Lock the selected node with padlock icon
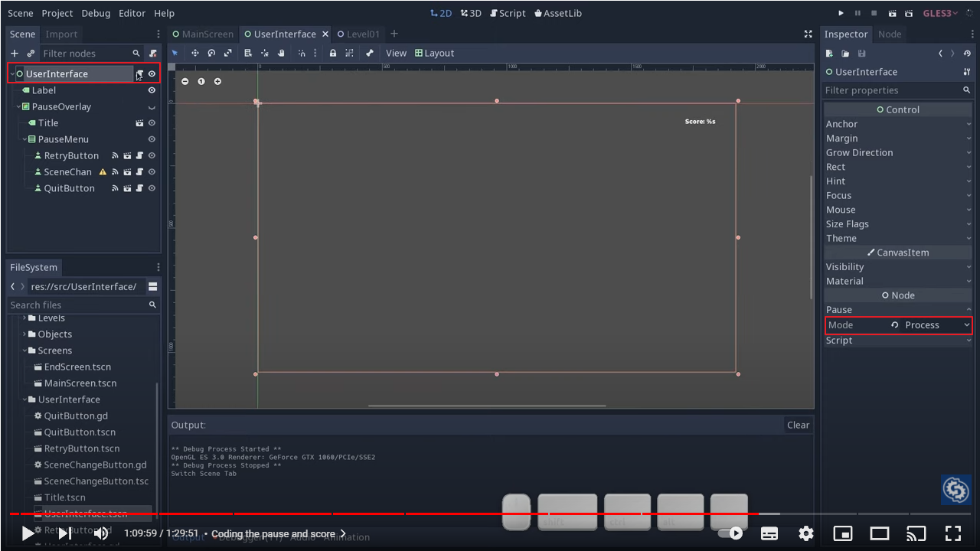Viewport: 980px width, 551px height. (x=332, y=53)
